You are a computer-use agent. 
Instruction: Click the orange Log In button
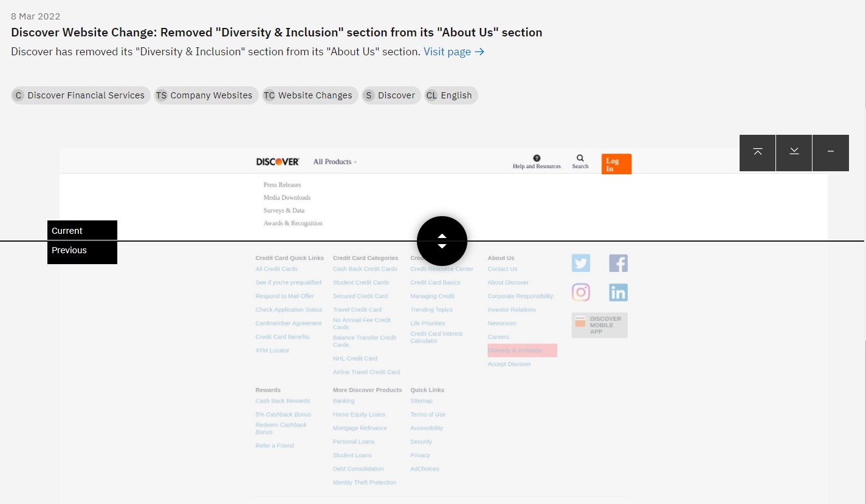point(616,164)
